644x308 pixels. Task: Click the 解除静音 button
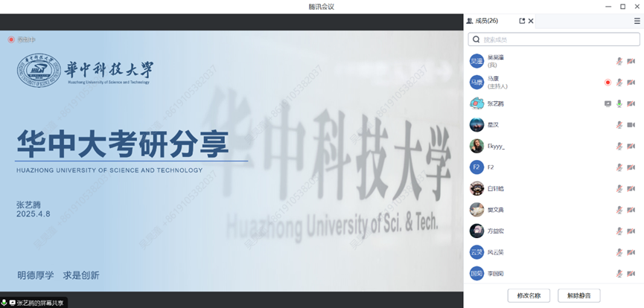[578, 295]
